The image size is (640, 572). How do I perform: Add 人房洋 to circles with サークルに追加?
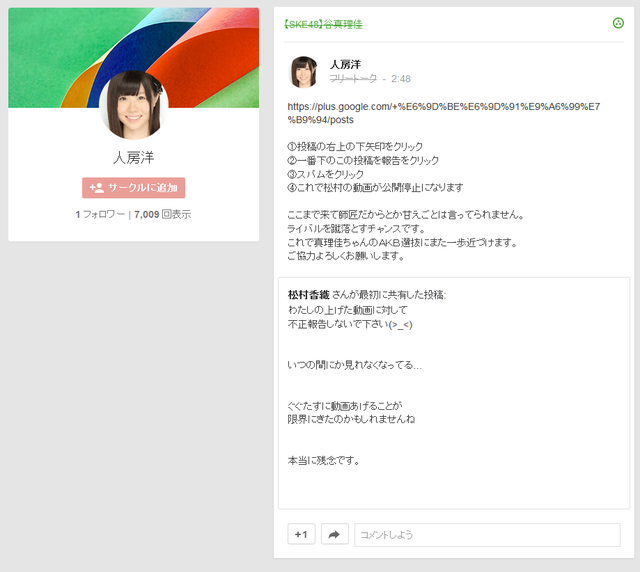tap(133, 188)
